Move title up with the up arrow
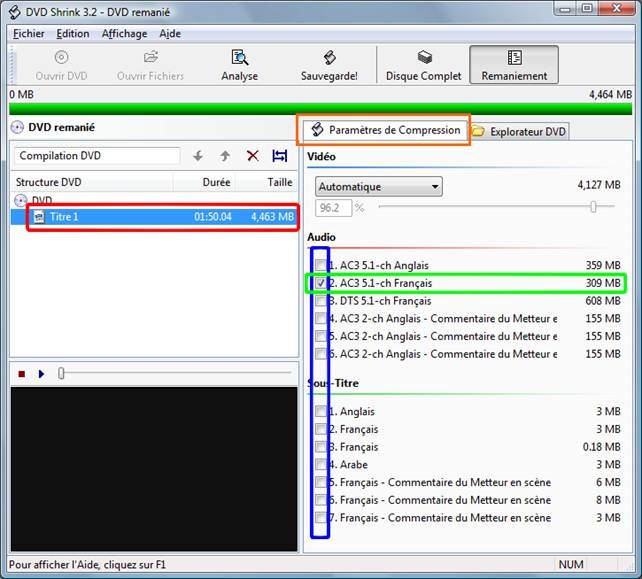The height and width of the screenshot is (579, 642). (x=225, y=156)
